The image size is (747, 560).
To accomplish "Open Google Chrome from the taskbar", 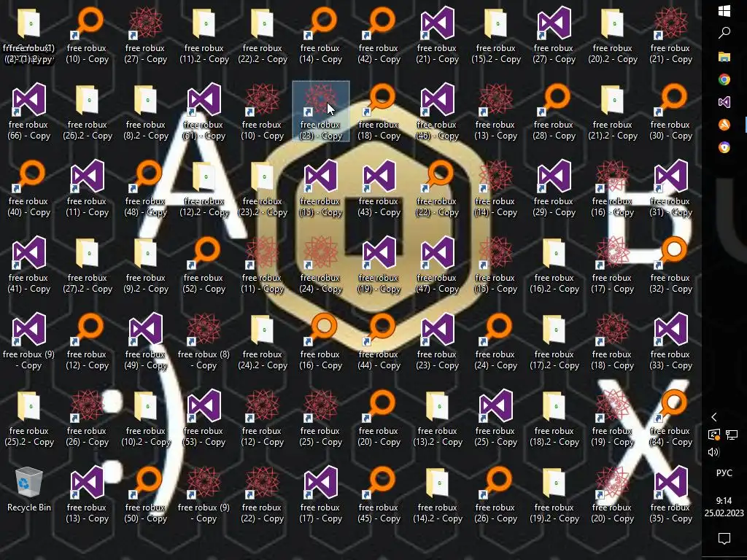I will (x=724, y=79).
